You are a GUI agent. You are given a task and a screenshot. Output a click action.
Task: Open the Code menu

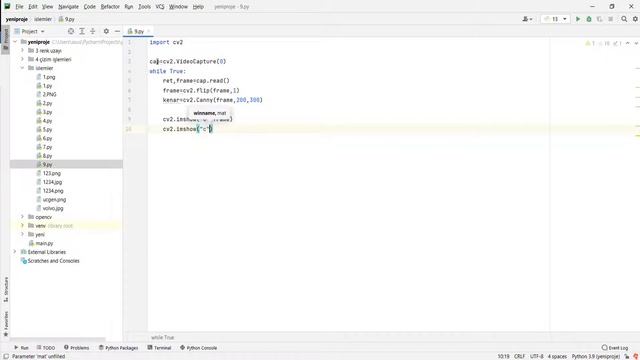(89, 7)
